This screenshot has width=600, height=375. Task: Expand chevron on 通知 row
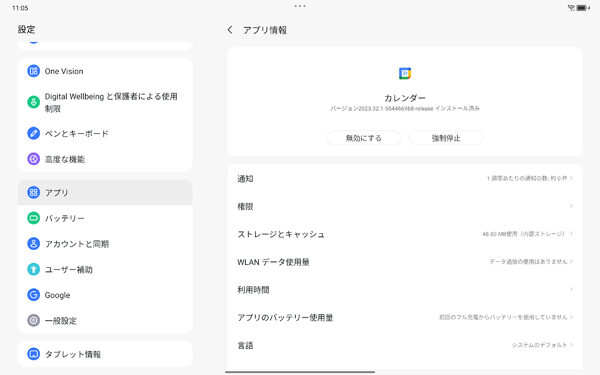tap(571, 178)
